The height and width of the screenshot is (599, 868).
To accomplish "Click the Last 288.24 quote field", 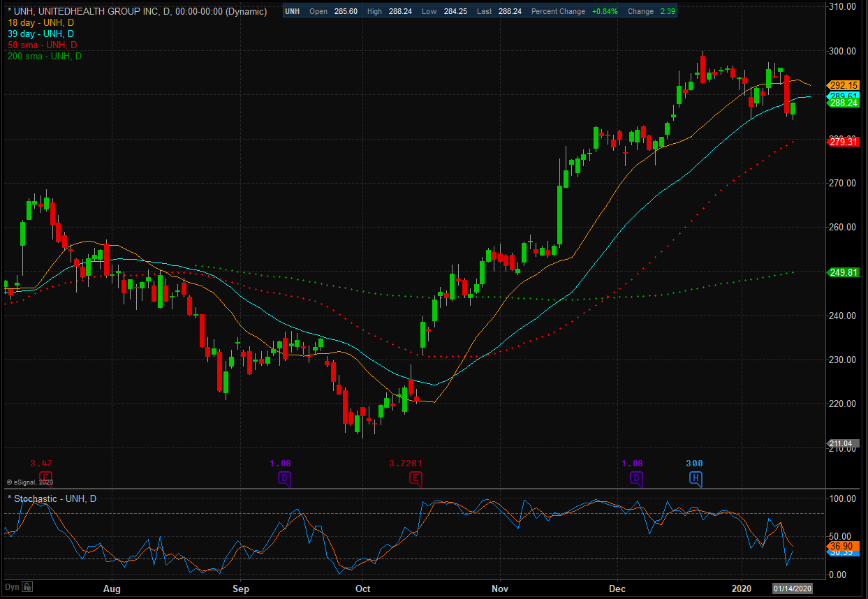I will coord(500,12).
